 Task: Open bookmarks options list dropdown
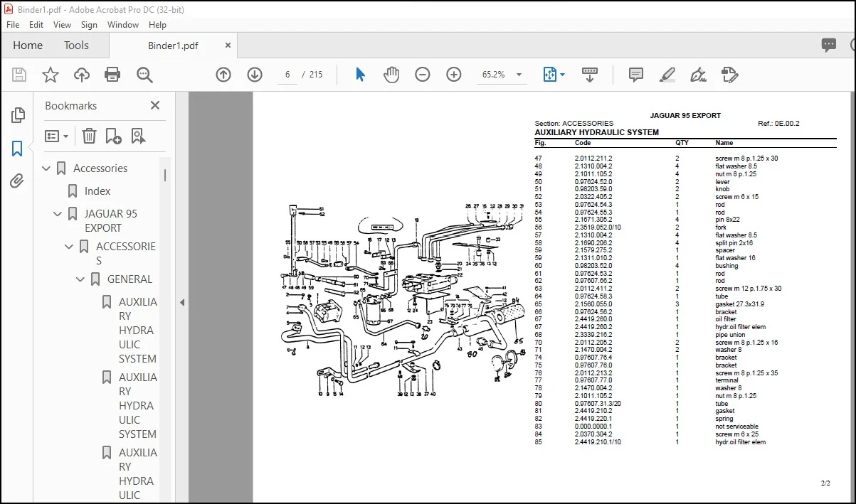pyautogui.click(x=57, y=136)
